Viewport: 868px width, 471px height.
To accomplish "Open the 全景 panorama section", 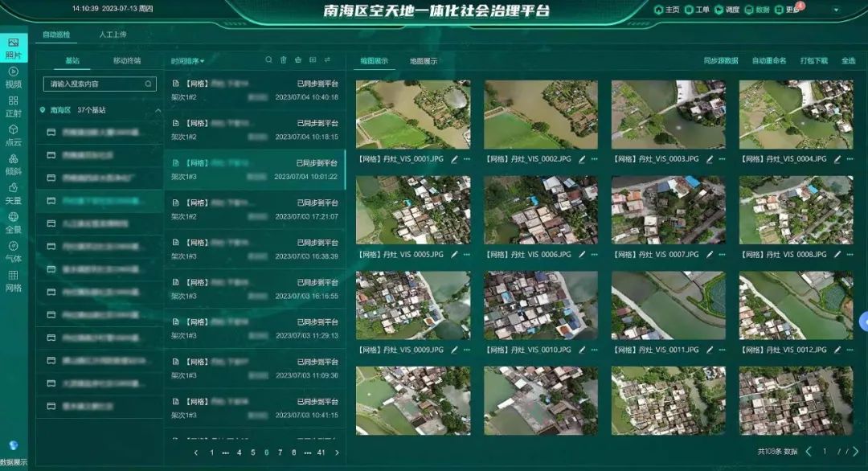I will click(13, 222).
